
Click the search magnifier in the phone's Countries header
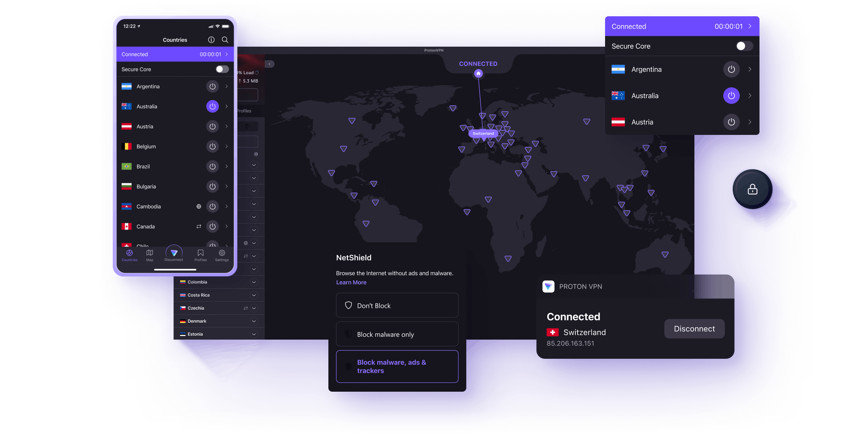coord(225,40)
